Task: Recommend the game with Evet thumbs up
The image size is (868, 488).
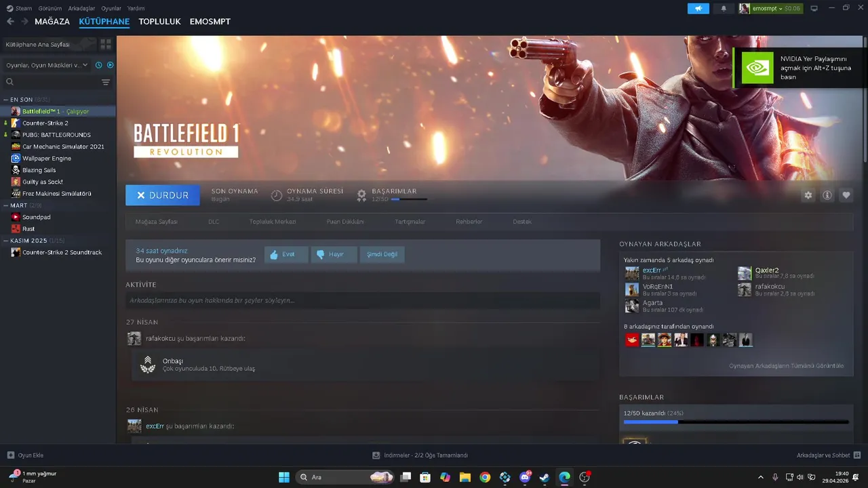Action: 286,254
